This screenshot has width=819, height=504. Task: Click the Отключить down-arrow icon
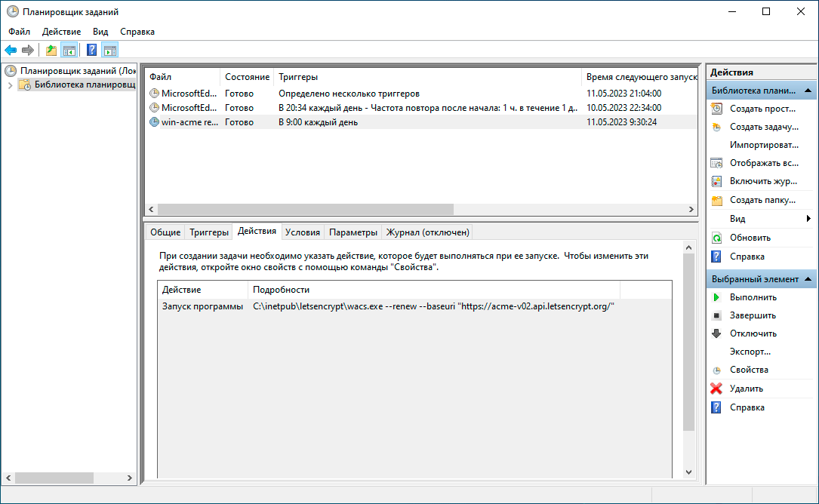[x=716, y=333]
